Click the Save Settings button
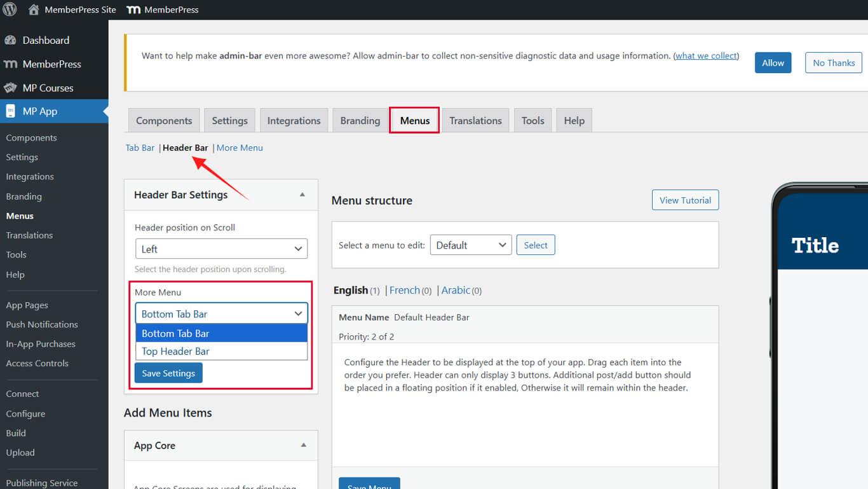 point(168,373)
